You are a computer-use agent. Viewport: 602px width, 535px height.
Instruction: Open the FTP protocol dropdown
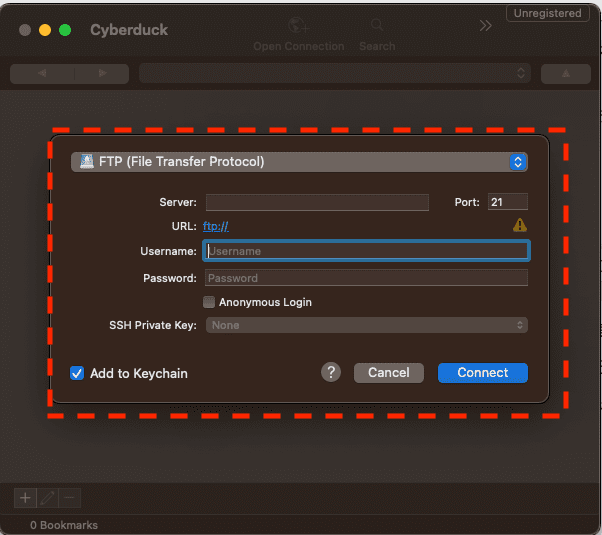[x=299, y=162]
